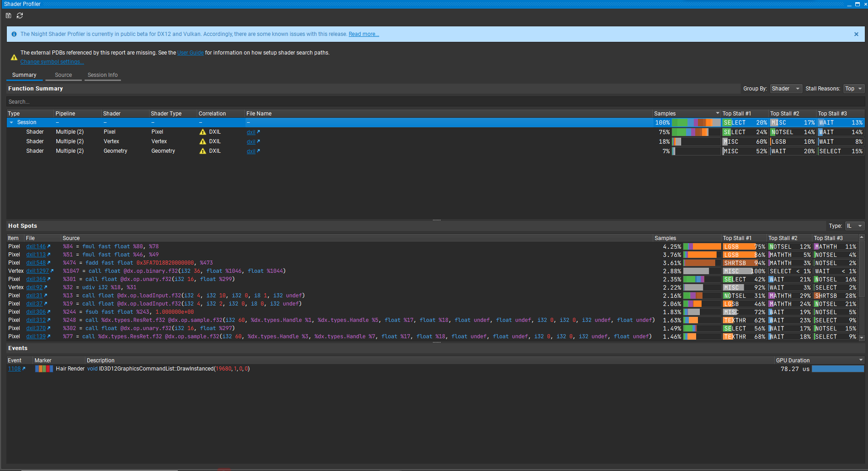The width and height of the screenshot is (868, 471).
Task: Select the fadd fast float hot spot source
Action: pyautogui.click(x=138, y=263)
